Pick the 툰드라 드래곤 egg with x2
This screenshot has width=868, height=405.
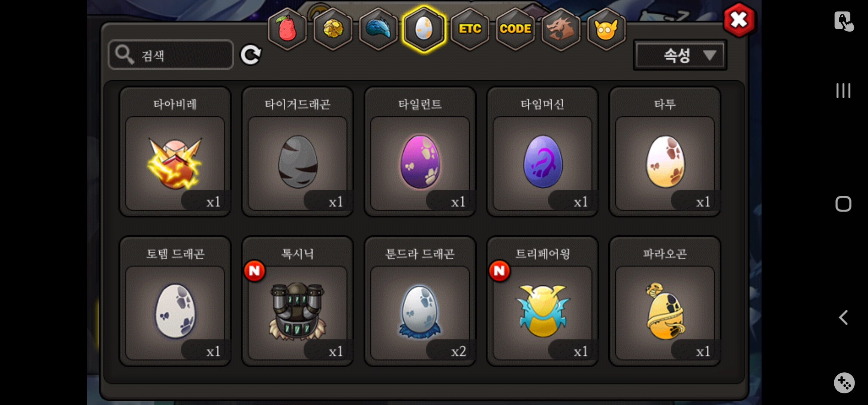(420, 301)
